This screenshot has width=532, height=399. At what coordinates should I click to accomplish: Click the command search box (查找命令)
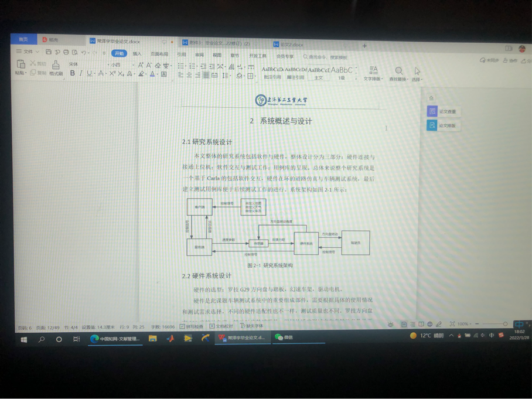tap(325, 57)
